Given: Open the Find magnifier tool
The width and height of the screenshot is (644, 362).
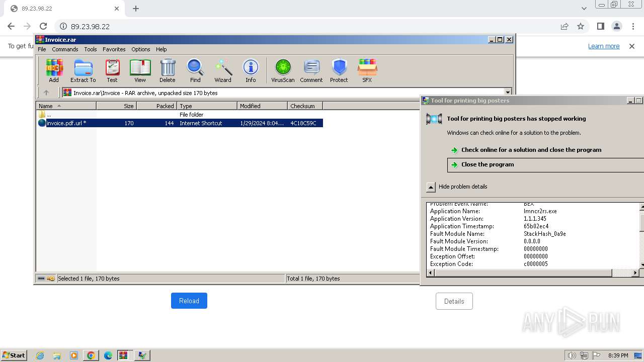Looking at the screenshot, I should pos(195,70).
